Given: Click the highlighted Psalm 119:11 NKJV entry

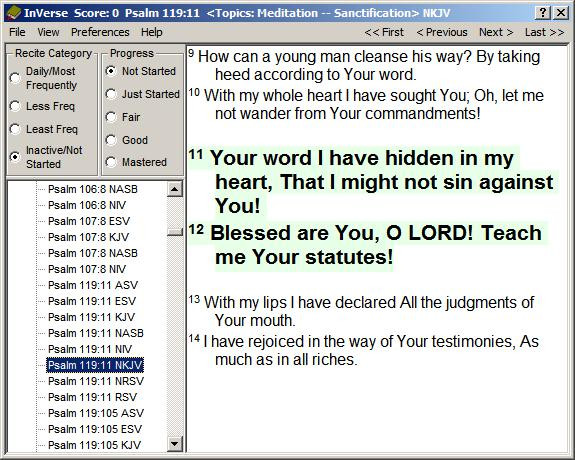Looking at the screenshot, I should [x=95, y=365].
